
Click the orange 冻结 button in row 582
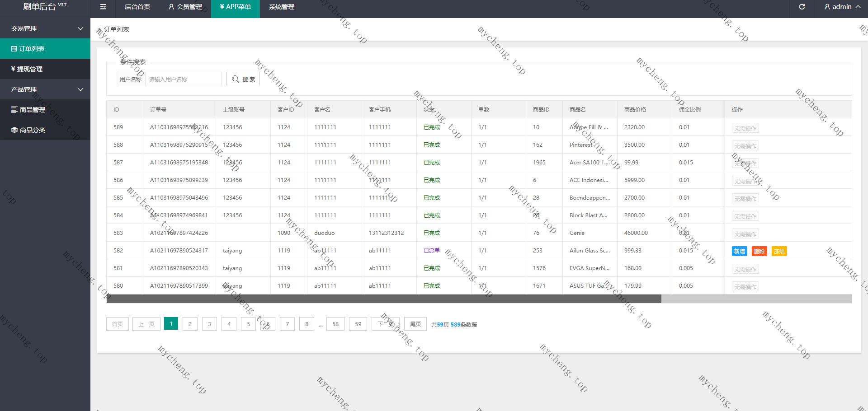(x=779, y=252)
